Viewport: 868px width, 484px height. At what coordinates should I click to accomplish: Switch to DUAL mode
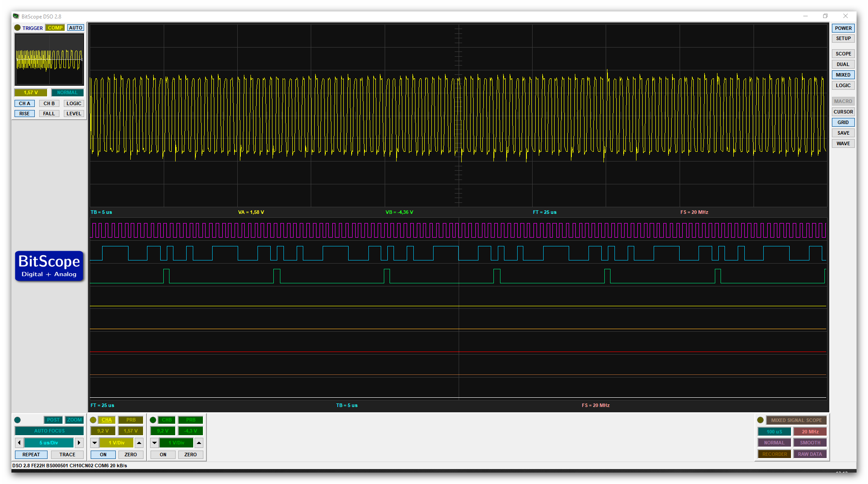[x=843, y=64]
